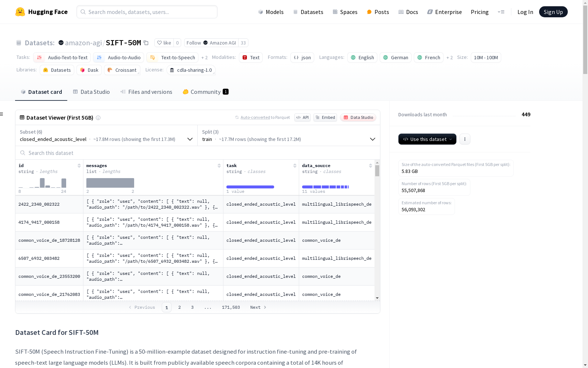Open the Auto-converted to Parquet link

[x=262, y=117]
